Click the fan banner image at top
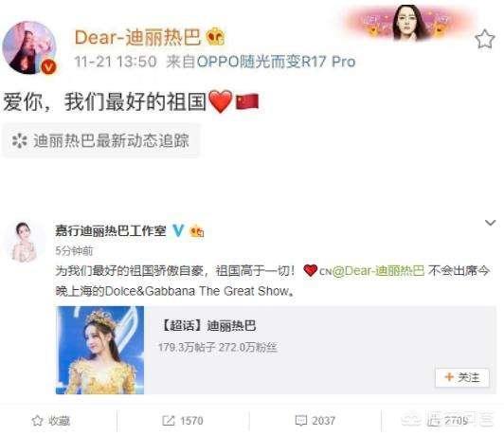Screen dimensions: 504x436 [x=407, y=23]
